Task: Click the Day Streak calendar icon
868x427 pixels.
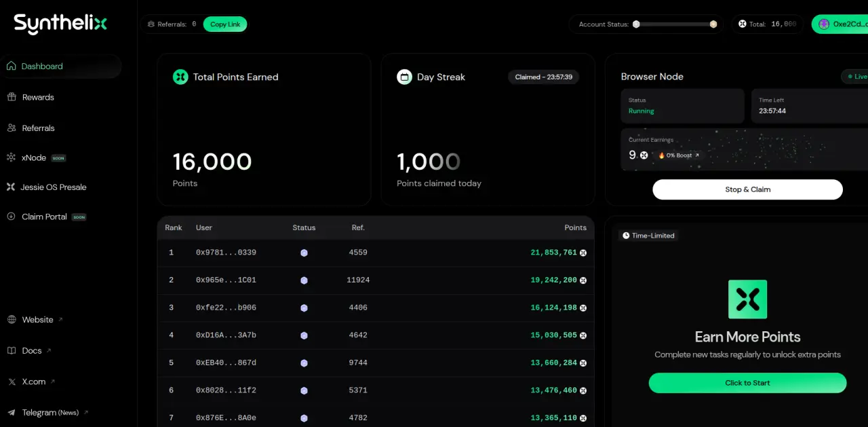Action: [x=404, y=77]
